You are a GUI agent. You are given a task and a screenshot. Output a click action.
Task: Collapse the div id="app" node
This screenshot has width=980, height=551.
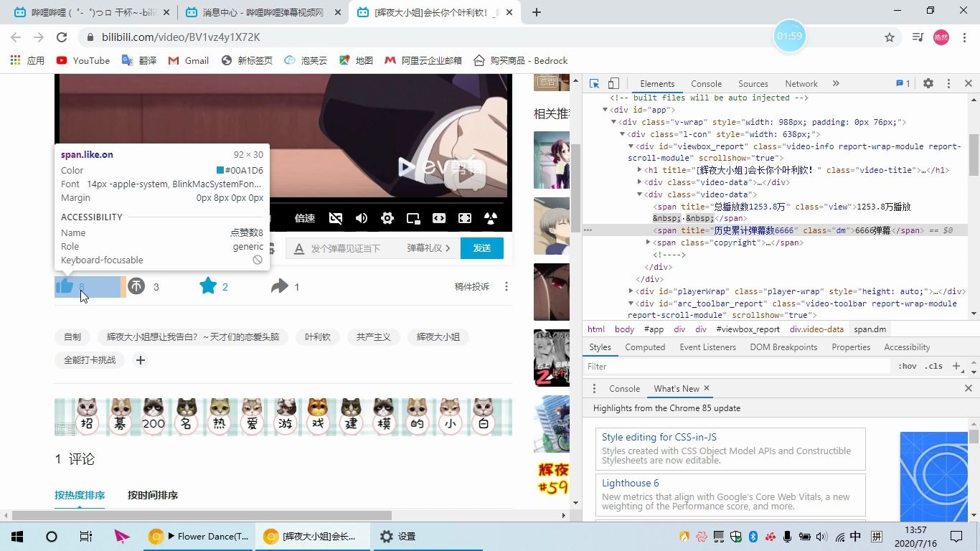tap(606, 110)
